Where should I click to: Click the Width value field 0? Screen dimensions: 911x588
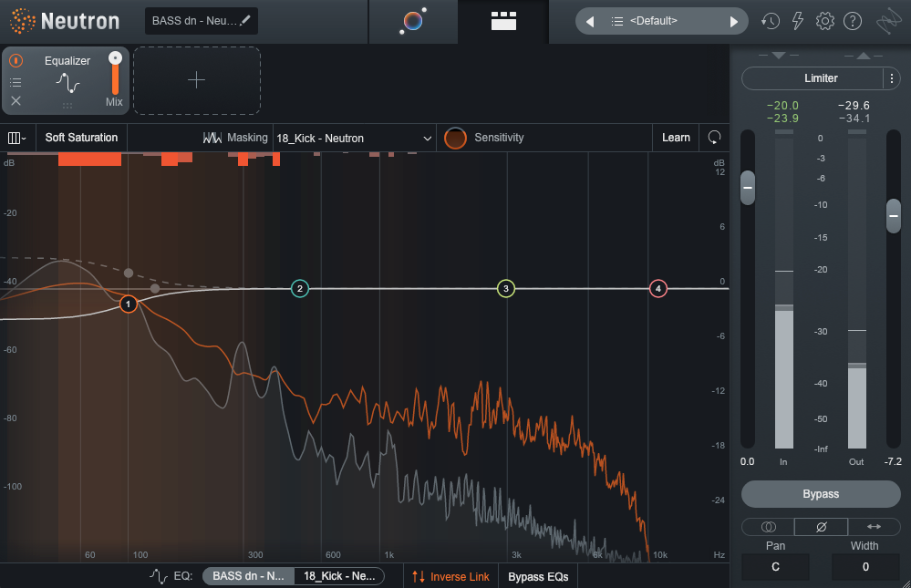pos(865,566)
